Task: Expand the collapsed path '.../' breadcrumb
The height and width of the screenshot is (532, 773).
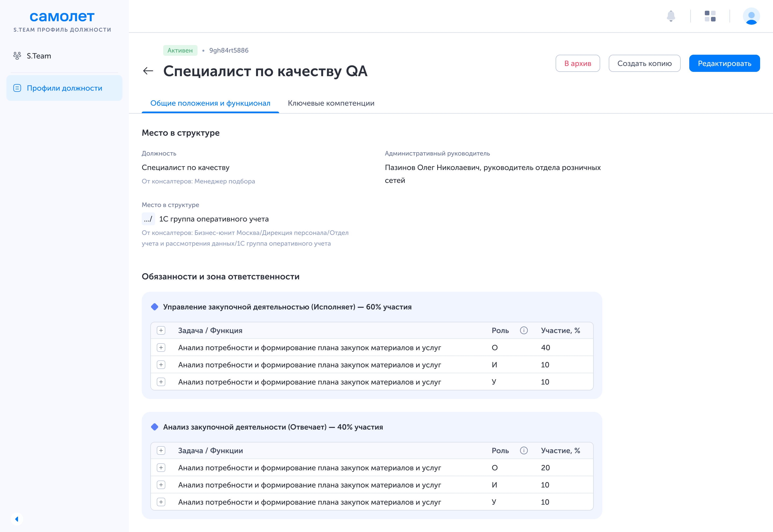Action: [148, 219]
